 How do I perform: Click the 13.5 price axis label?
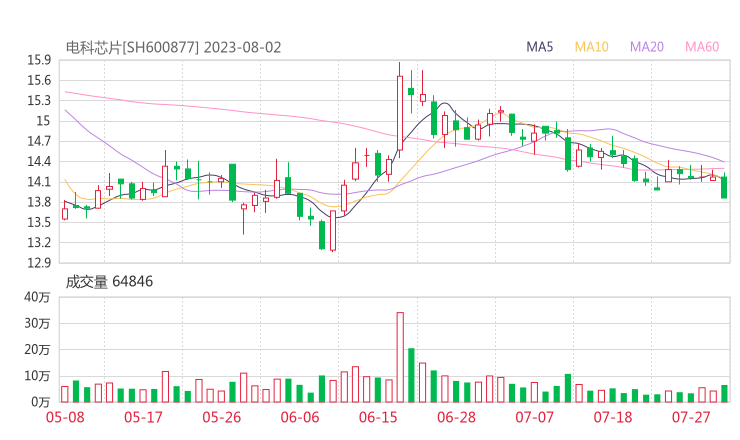[39, 222]
